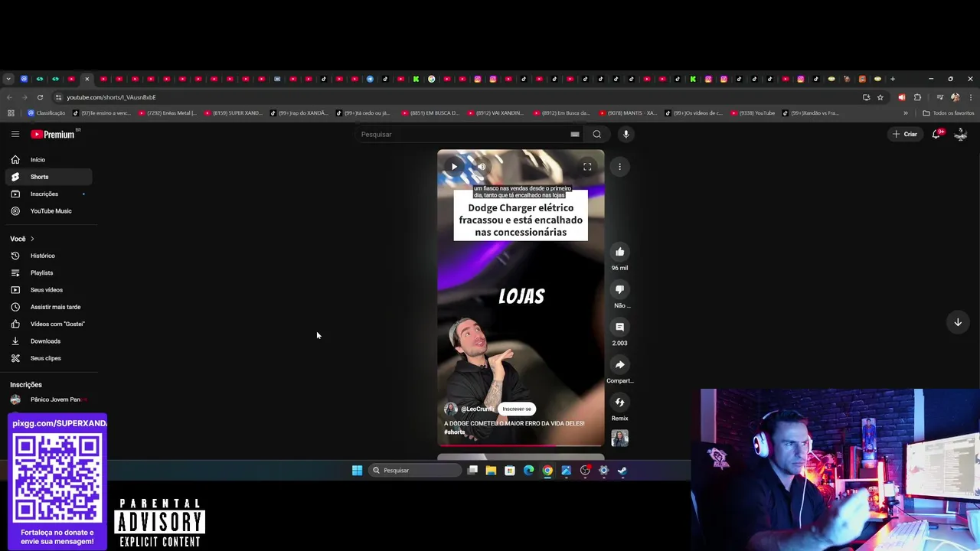Share the Short via Compartilhar arrow

pos(619,364)
